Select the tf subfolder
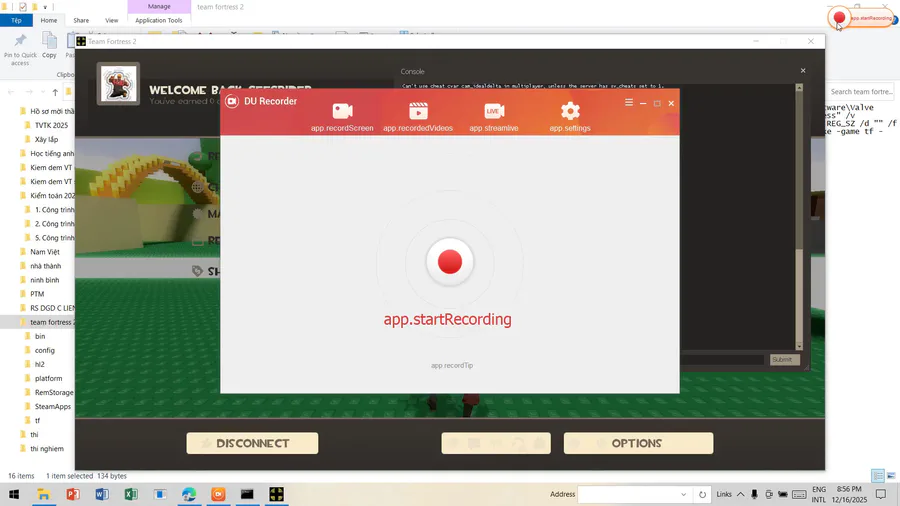The height and width of the screenshot is (506, 900). pyautogui.click(x=37, y=421)
